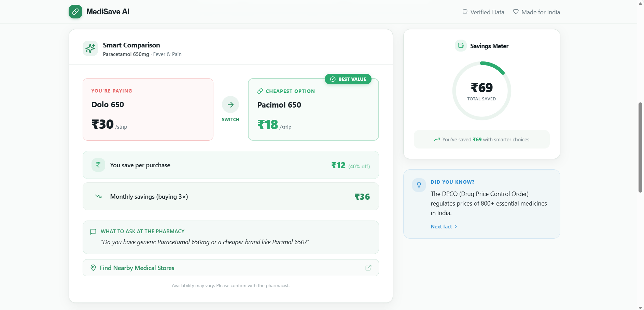This screenshot has height=310, width=644.
Task: Click the Made for India heart icon
Action: tap(516, 12)
